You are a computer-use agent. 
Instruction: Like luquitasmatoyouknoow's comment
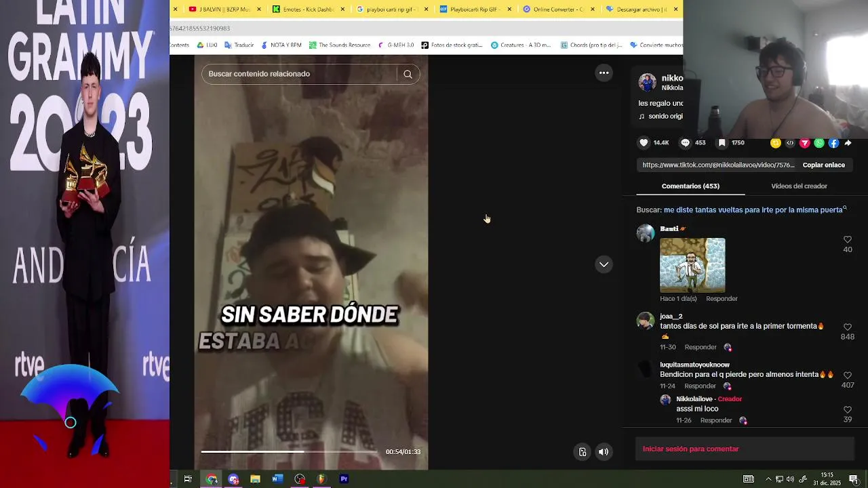click(x=847, y=375)
